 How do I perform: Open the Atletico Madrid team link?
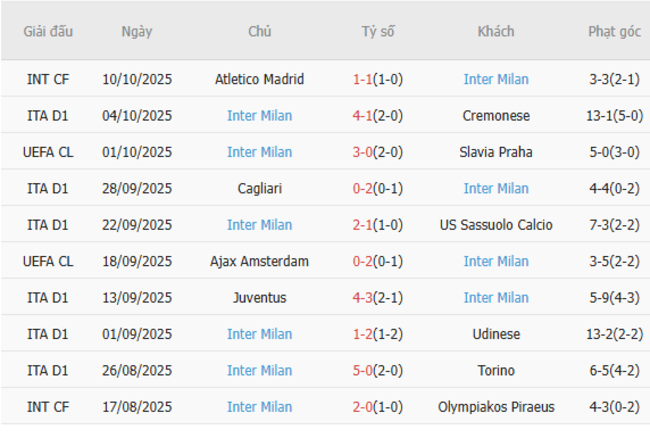259,79
